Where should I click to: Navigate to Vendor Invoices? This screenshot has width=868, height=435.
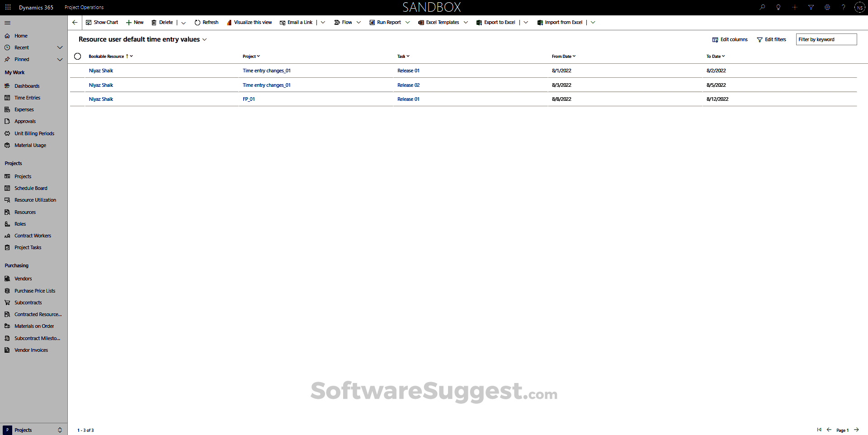pos(31,350)
